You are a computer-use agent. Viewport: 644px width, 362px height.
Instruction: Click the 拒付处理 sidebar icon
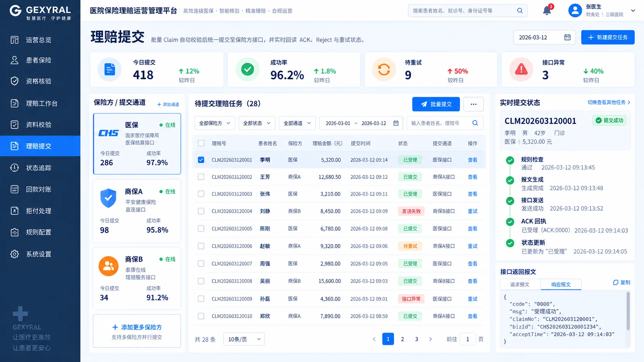(15, 211)
